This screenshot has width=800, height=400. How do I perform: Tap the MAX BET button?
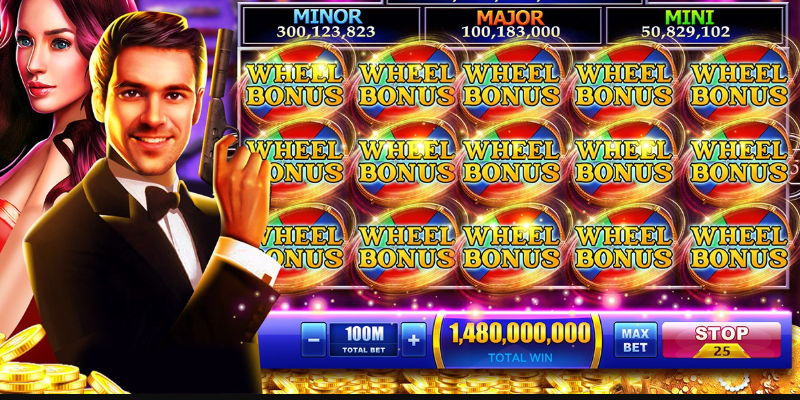click(x=635, y=340)
